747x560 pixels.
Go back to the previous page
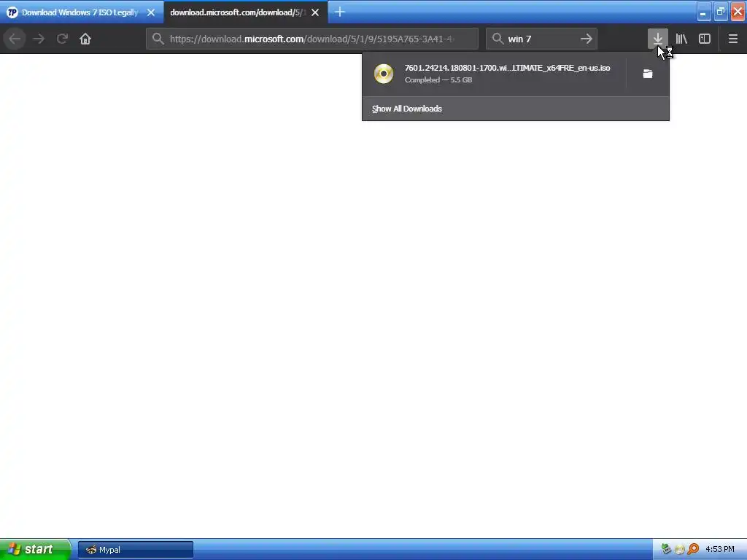pyautogui.click(x=15, y=39)
